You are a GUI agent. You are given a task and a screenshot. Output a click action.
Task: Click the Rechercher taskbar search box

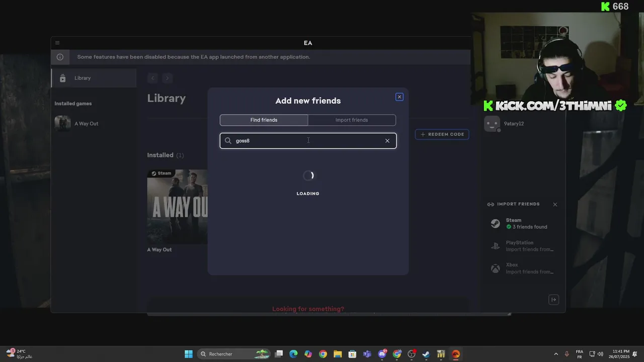click(233, 354)
